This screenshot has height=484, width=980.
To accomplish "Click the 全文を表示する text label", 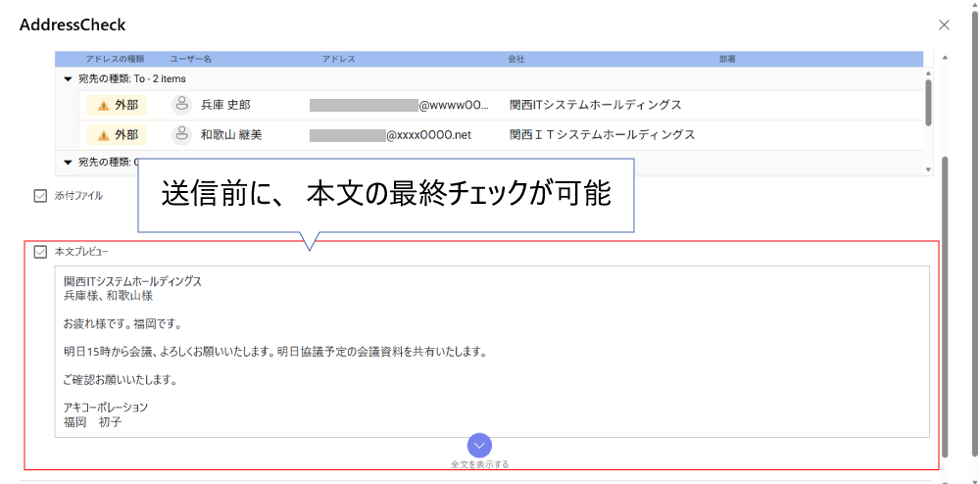I will 479,463.
